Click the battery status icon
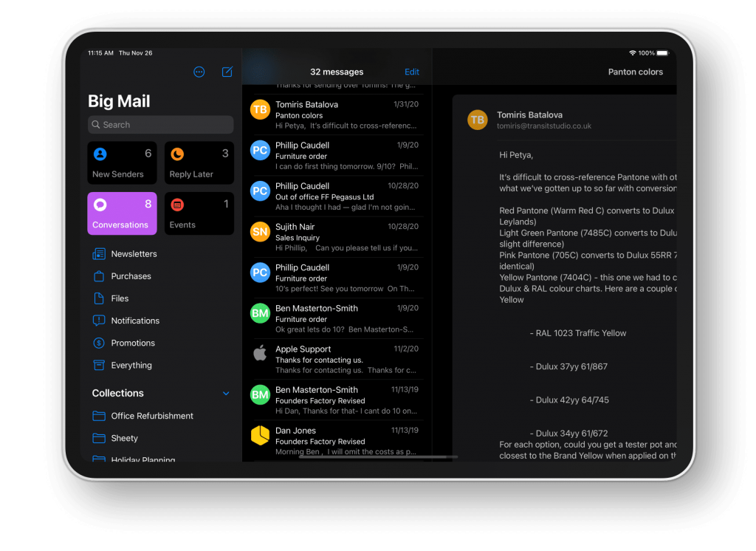Image resolution: width=756 pixels, height=551 pixels. tap(663, 53)
